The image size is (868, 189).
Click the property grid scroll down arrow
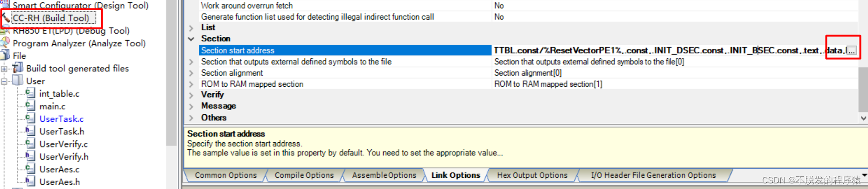(863, 119)
